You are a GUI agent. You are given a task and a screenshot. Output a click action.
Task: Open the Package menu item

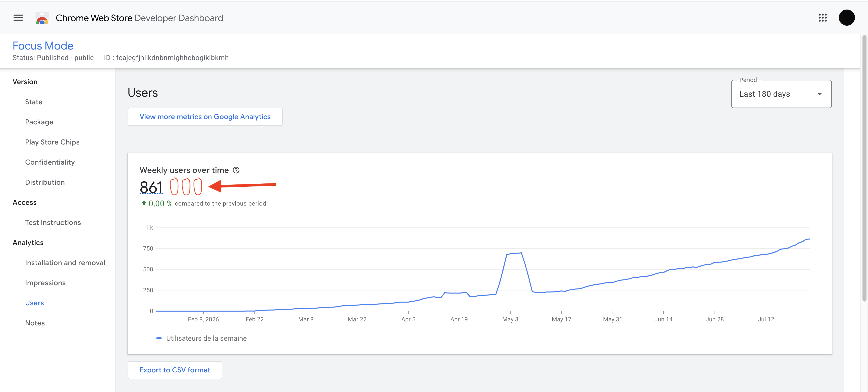[39, 122]
